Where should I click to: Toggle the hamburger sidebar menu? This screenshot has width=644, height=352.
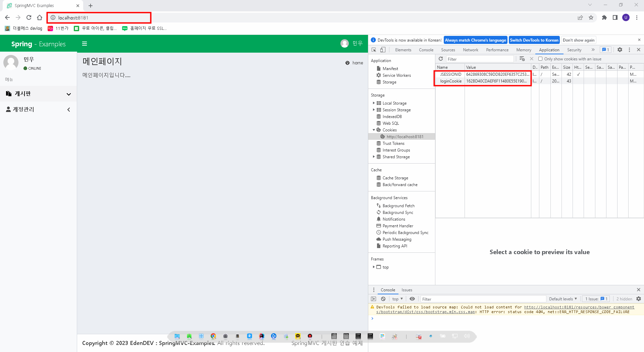[x=85, y=44]
